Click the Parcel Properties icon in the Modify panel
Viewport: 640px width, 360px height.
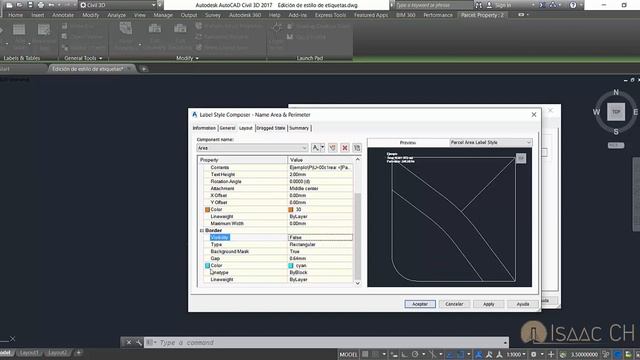[x=126, y=29]
